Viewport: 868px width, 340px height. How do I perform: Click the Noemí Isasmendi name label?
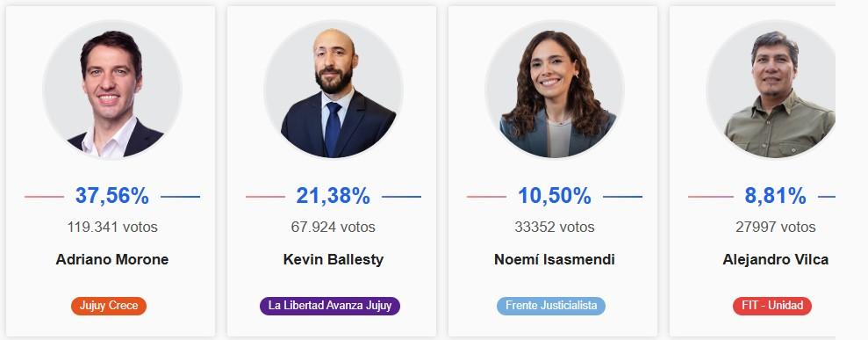555,260
